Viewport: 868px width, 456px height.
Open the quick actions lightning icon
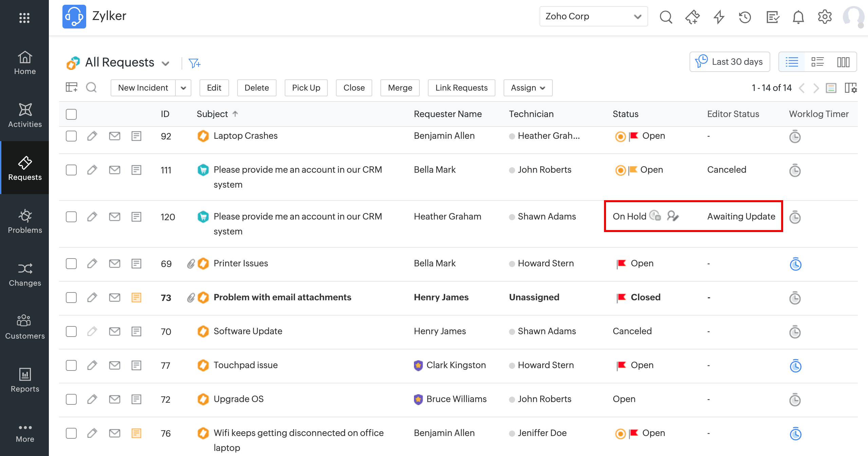click(x=719, y=17)
